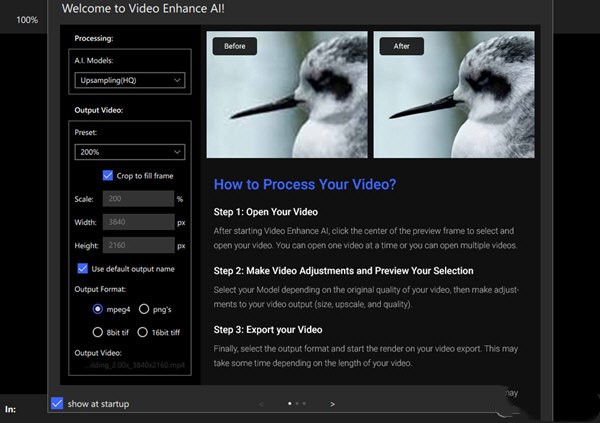Click the After label badge

(x=401, y=46)
